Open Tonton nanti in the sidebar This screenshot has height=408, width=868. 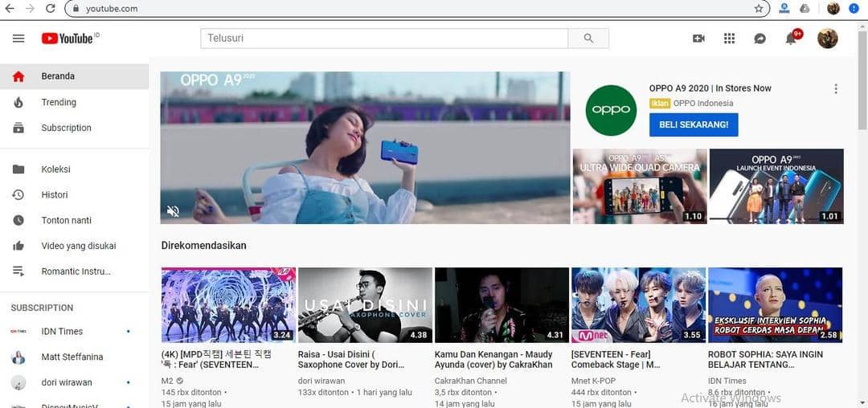click(66, 221)
